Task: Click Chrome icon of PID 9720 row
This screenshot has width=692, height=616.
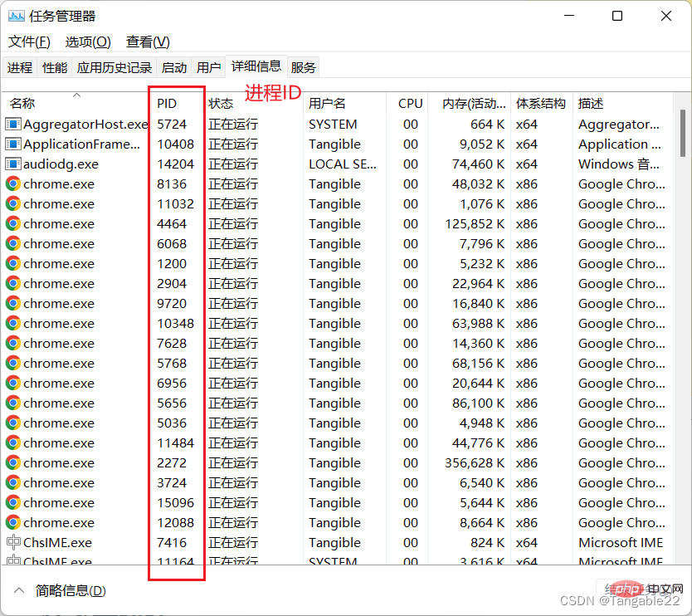Action: (13, 303)
